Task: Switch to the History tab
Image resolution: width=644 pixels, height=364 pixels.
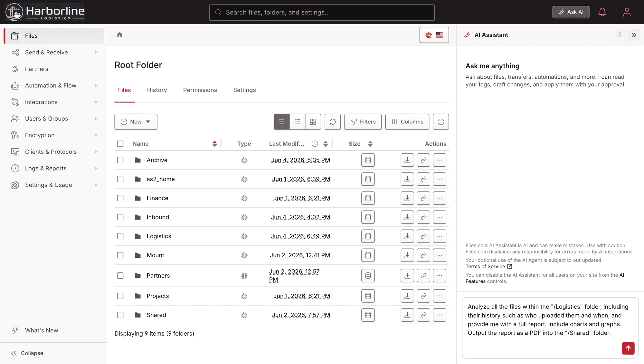Action: (157, 90)
